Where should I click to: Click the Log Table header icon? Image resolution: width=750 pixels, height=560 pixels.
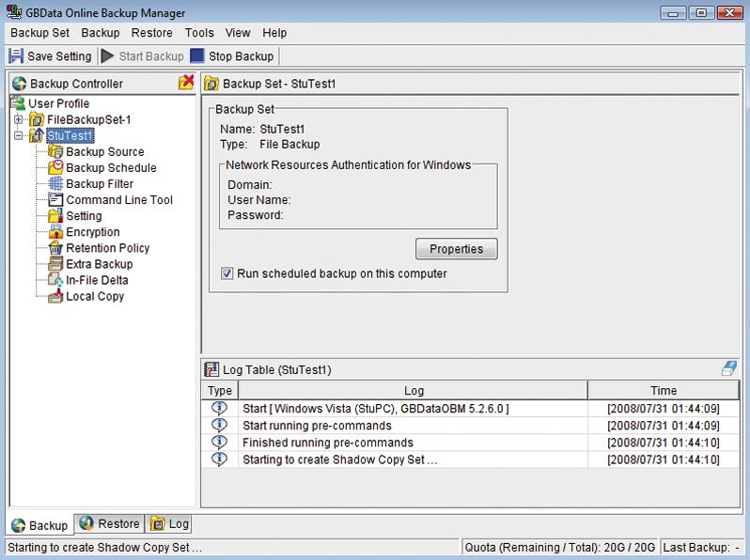click(211, 369)
